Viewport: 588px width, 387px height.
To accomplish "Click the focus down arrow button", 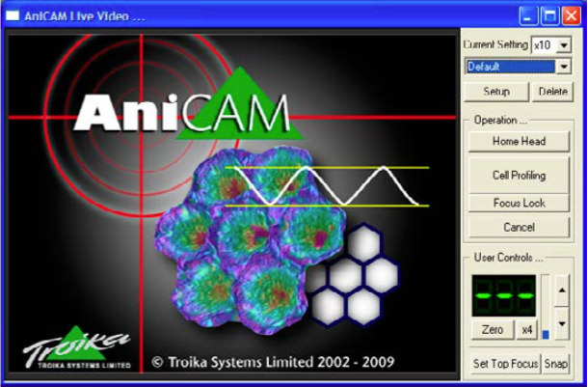I will (562, 324).
